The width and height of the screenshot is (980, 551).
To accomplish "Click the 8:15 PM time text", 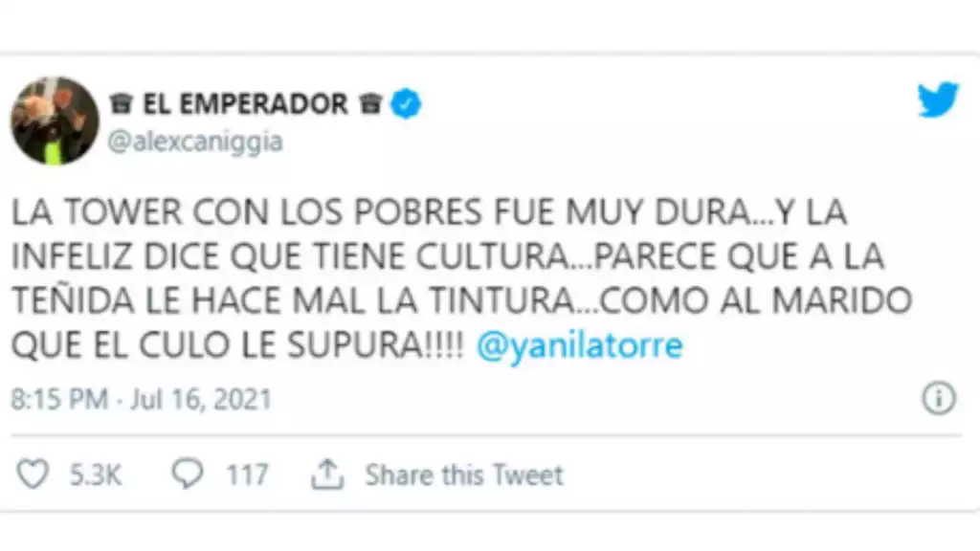I will coord(59,399).
